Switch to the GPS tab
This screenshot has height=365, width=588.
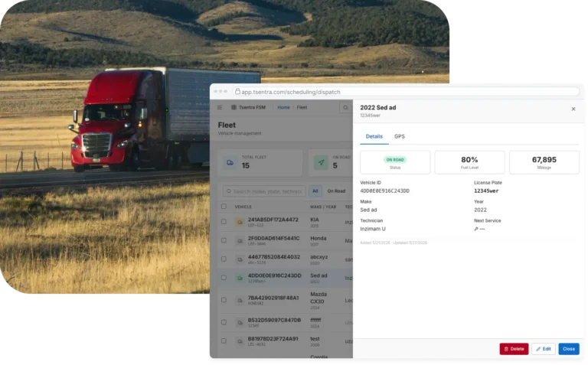tap(400, 137)
